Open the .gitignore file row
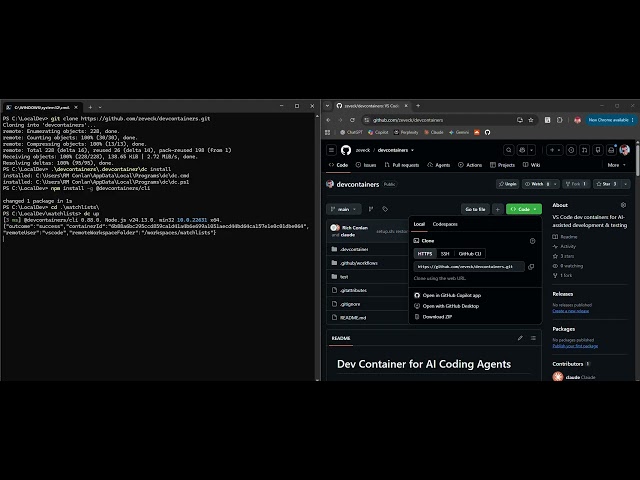Screen dimensions: 640x480 click(x=367, y=304)
